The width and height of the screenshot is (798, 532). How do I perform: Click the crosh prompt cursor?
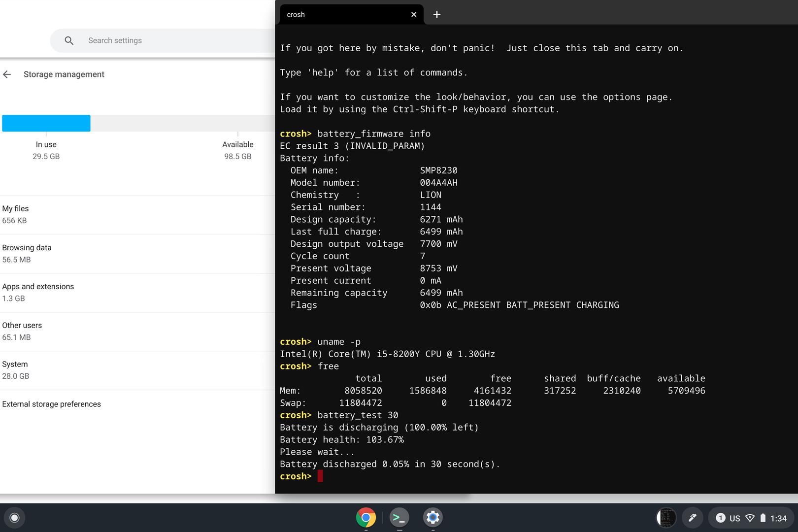pos(320,476)
